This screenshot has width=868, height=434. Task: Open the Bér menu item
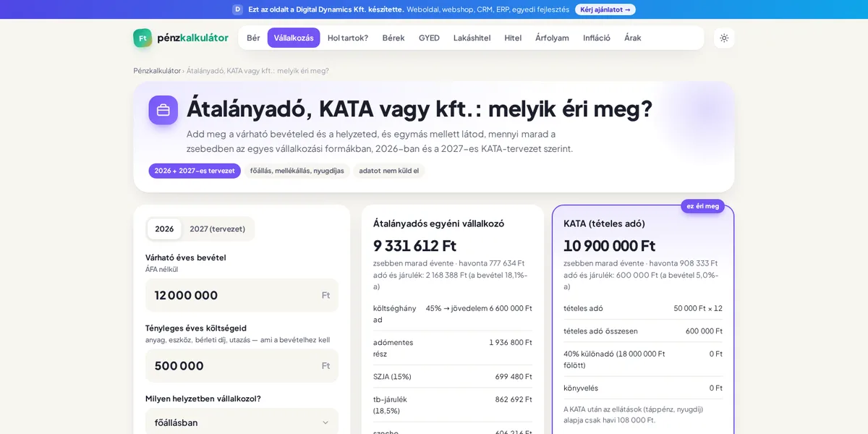pyautogui.click(x=253, y=38)
